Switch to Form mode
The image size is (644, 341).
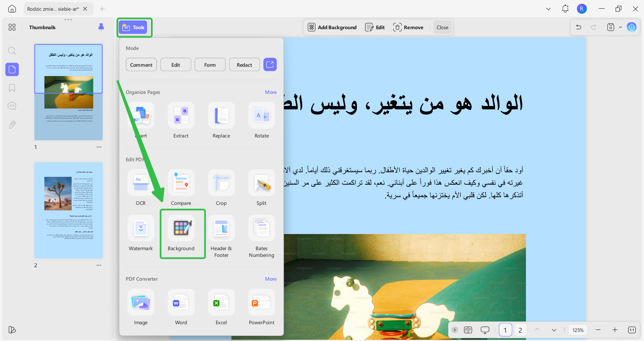(210, 65)
